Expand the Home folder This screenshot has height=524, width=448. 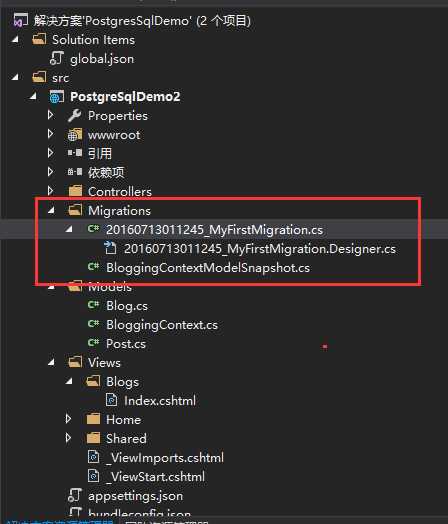(69, 419)
